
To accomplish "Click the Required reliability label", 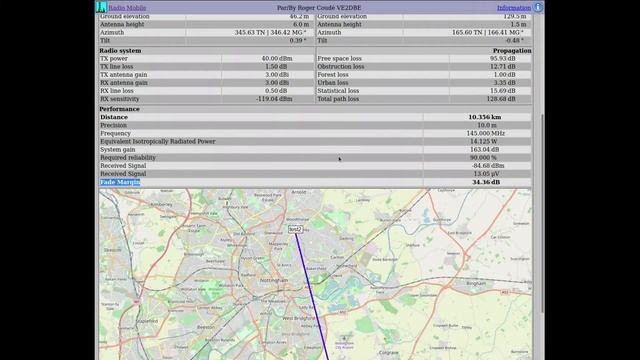I will [128, 158].
